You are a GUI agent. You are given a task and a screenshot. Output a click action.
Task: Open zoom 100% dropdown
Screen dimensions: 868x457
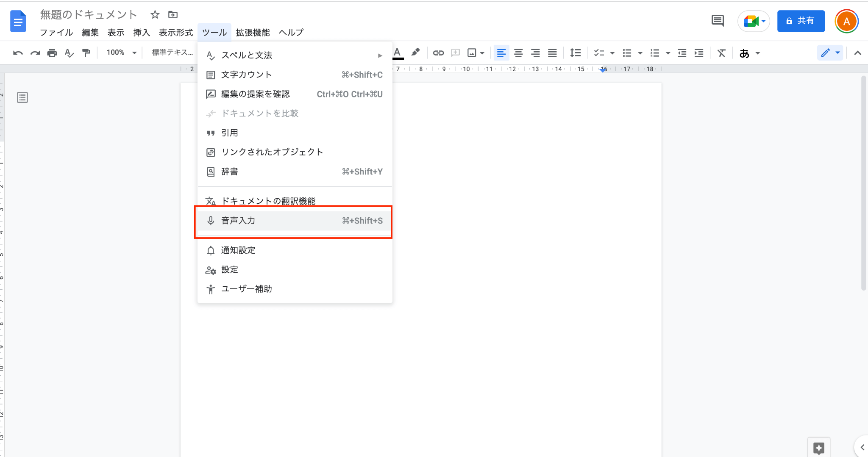[x=122, y=53]
